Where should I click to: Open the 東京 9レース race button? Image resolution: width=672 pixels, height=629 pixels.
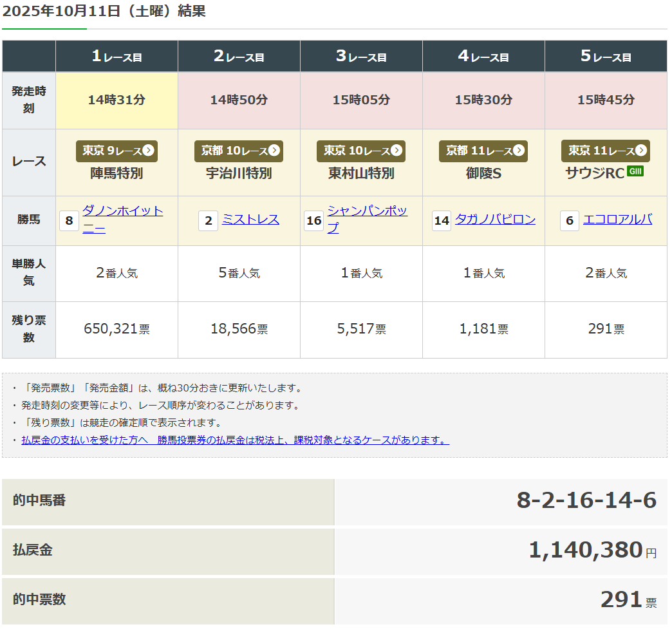[x=117, y=151]
